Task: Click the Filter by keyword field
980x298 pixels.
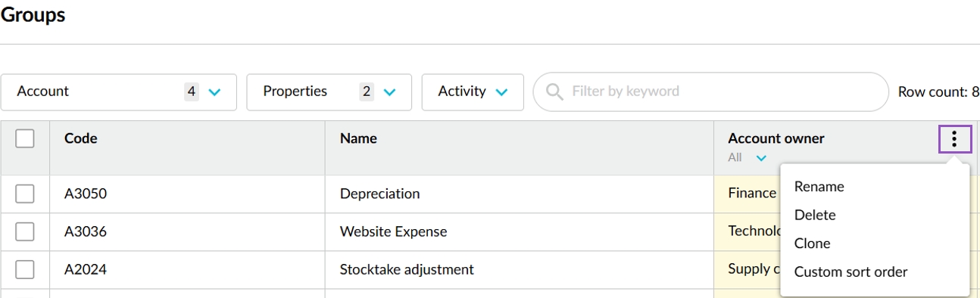Action: [x=710, y=92]
